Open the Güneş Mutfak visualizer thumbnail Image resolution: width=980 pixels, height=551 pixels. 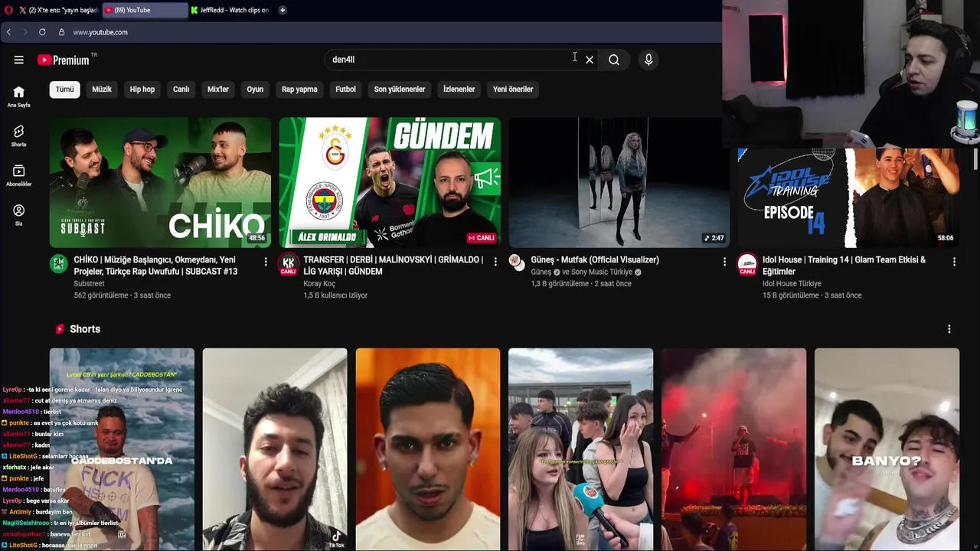pos(619,182)
